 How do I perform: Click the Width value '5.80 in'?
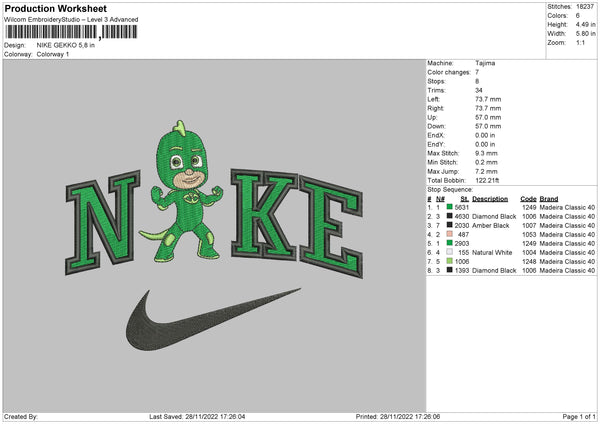[585, 34]
